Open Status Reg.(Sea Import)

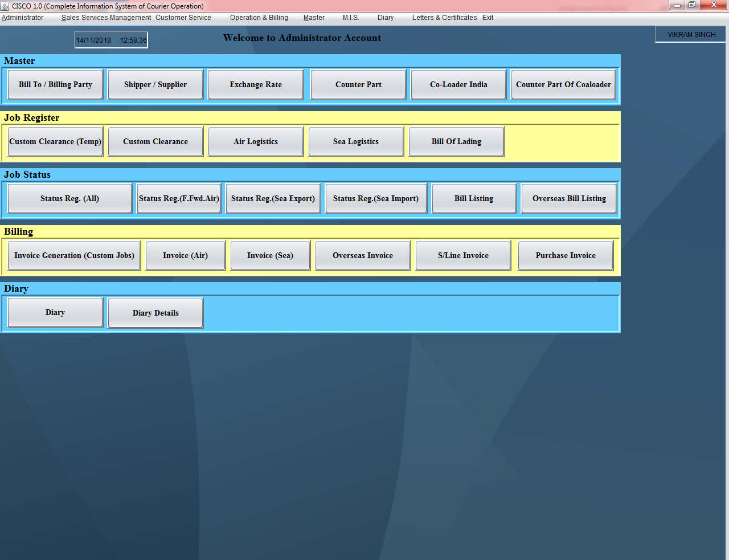pos(376,198)
